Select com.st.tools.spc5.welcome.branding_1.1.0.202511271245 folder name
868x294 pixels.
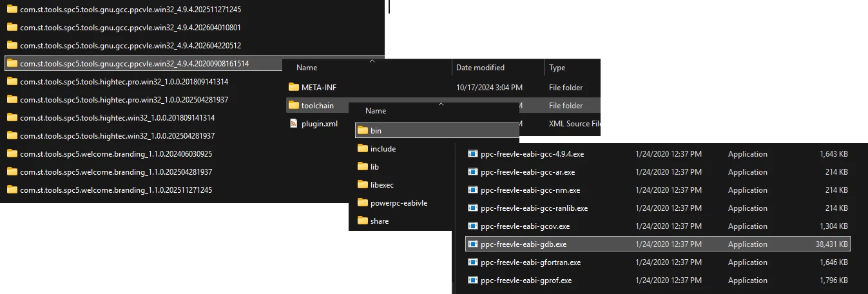click(x=116, y=190)
